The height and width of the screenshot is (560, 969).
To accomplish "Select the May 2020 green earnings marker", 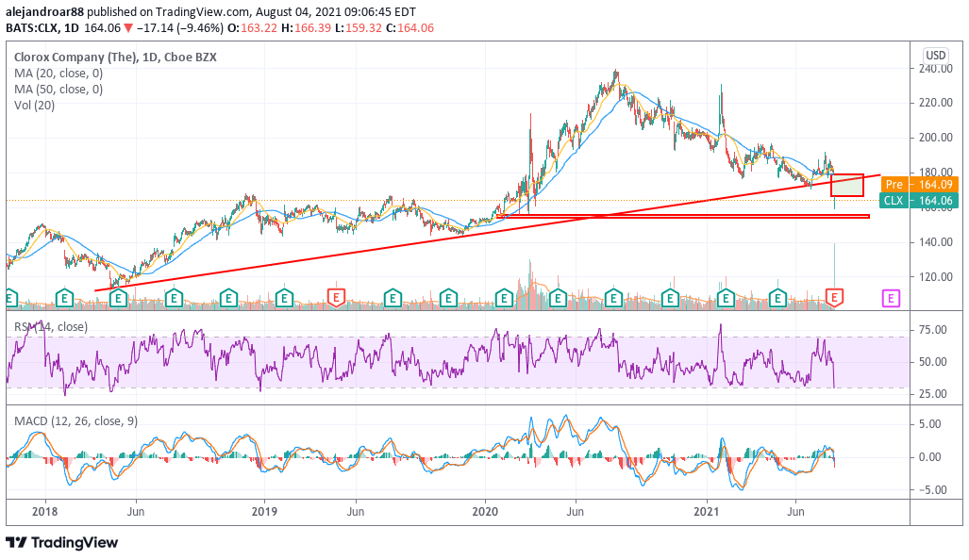I will pyautogui.click(x=558, y=298).
